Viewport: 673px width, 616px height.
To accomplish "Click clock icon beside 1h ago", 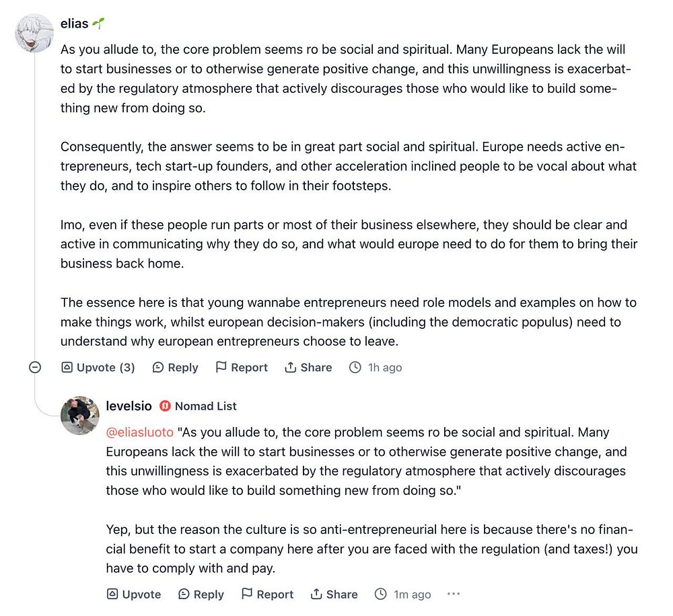I will [x=355, y=367].
